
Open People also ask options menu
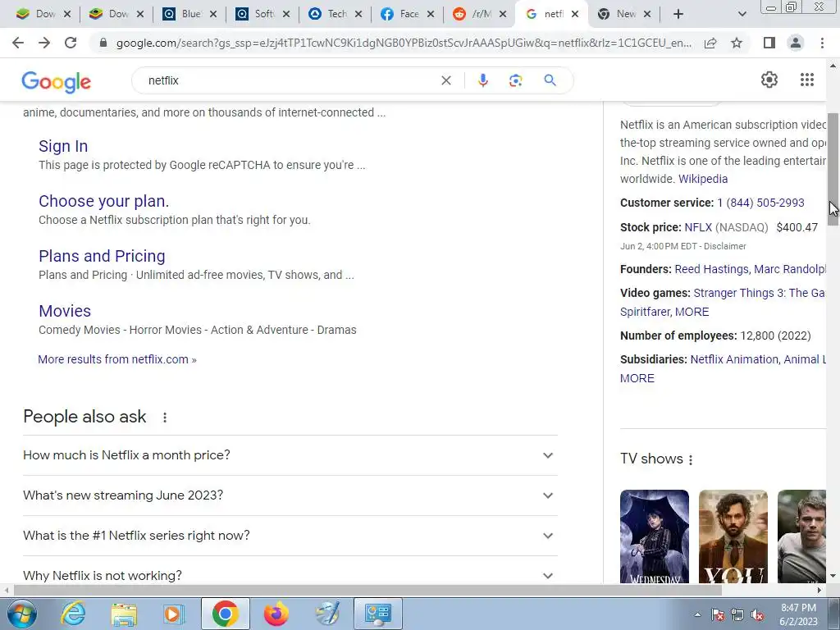tap(165, 418)
